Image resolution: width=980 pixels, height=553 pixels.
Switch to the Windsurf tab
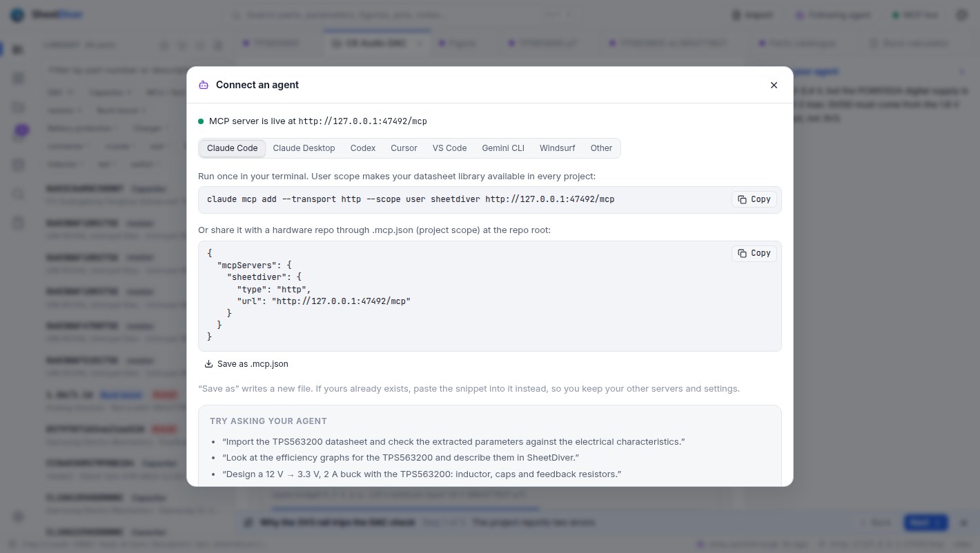(x=558, y=148)
